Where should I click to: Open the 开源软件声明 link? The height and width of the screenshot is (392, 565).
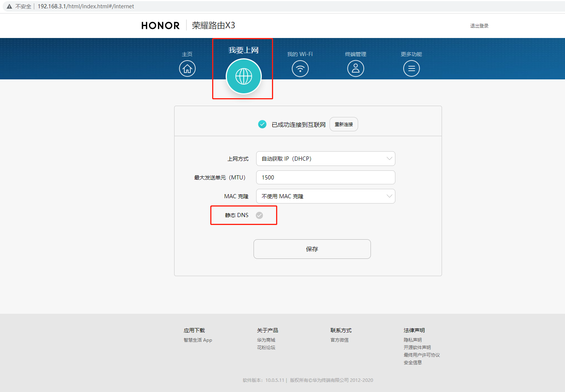(x=417, y=348)
